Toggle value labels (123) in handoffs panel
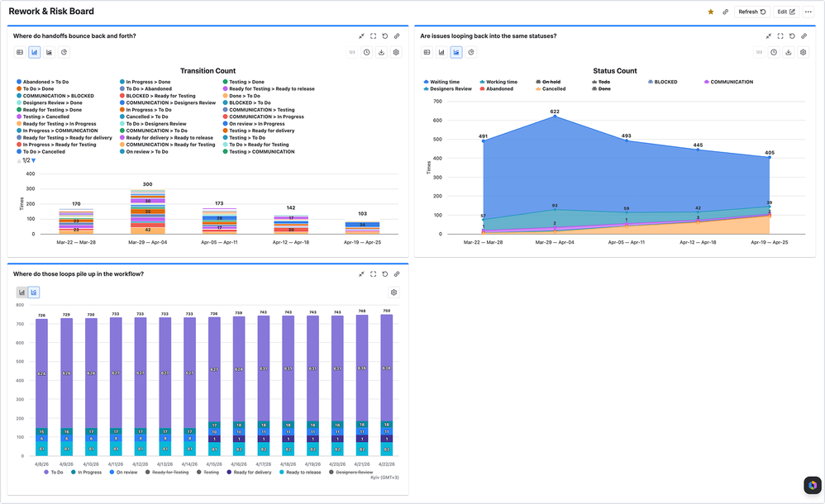This screenshot has width=825, height=504. 352,52
